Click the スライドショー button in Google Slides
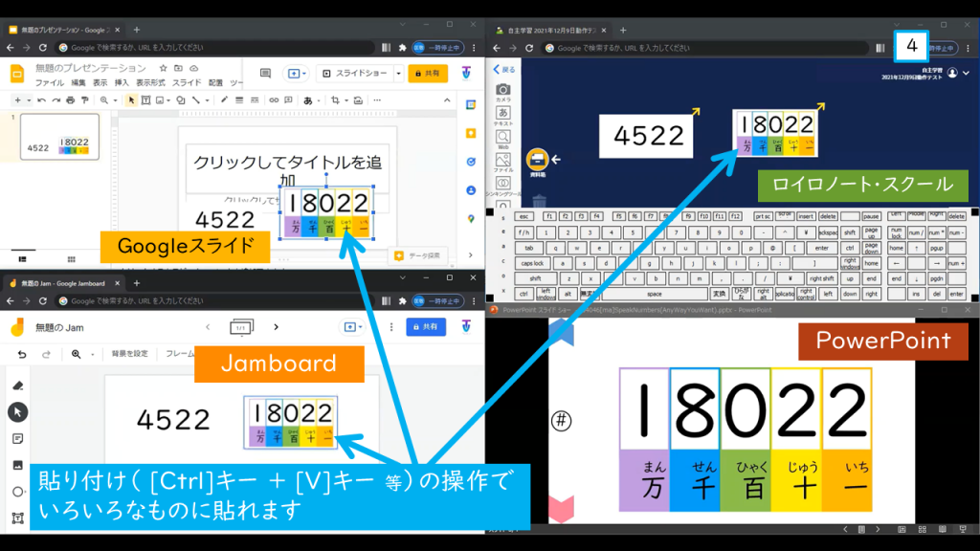Viewport: 980px width, 551px height. 356,74
